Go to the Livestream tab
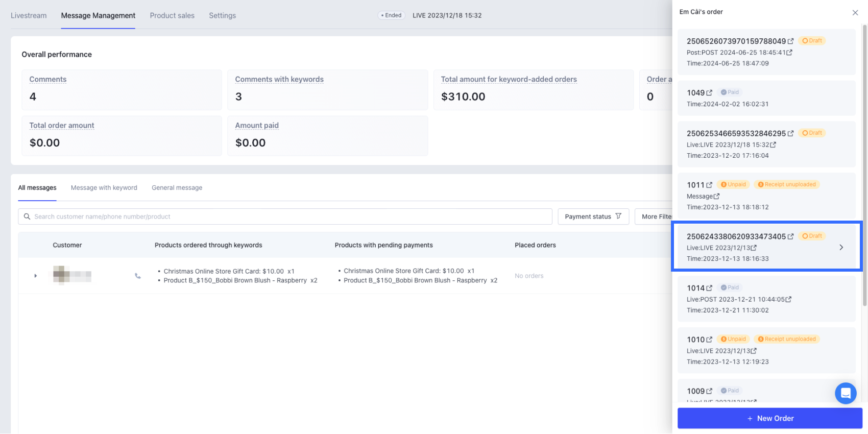The height and width of the screenshot is (434, 868). 29,16
